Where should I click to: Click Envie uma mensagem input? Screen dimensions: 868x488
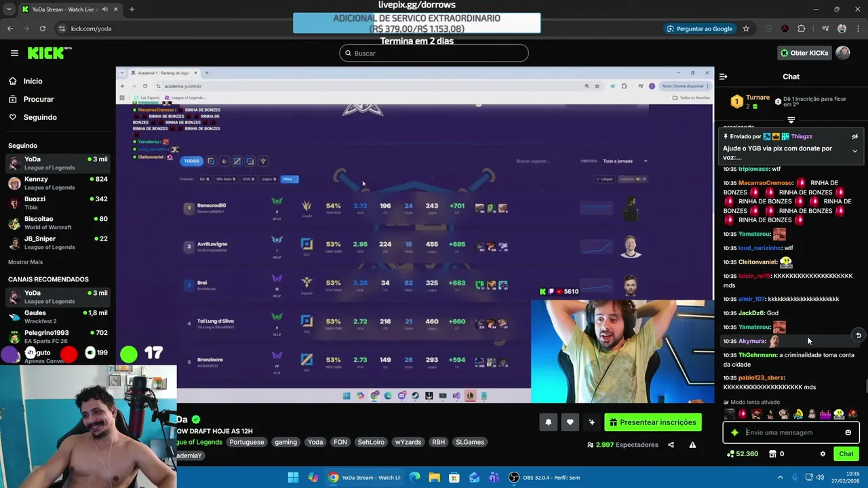click(x=792, y=432)
